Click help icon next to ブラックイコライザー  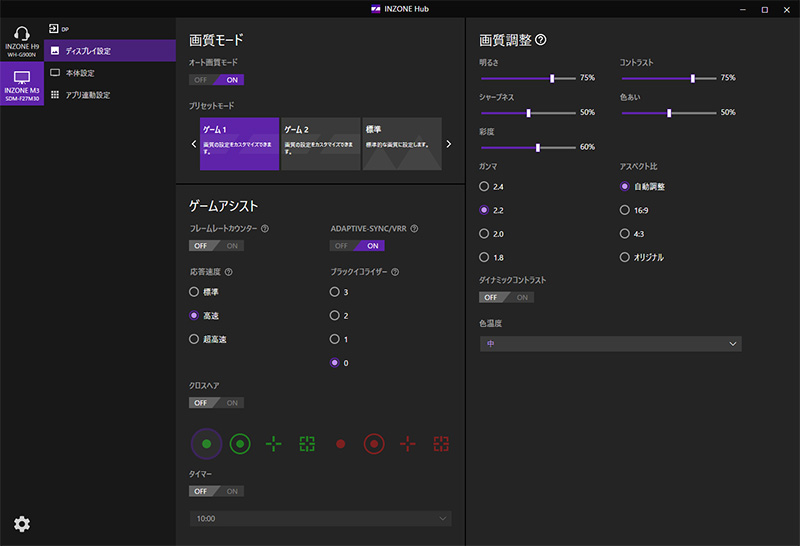point(396,272)
